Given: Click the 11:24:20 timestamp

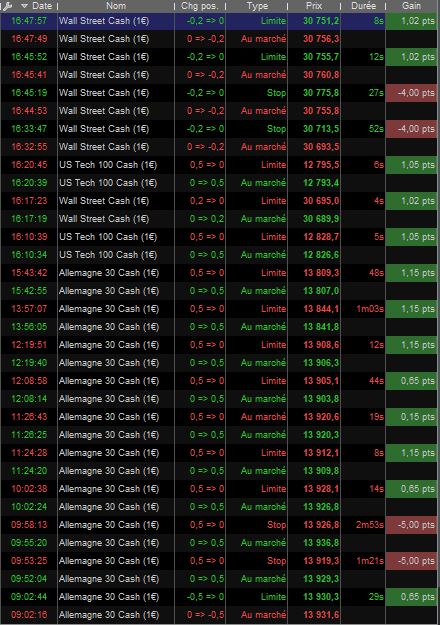Looking at the screenshot, I should click(x=29, y=471).
